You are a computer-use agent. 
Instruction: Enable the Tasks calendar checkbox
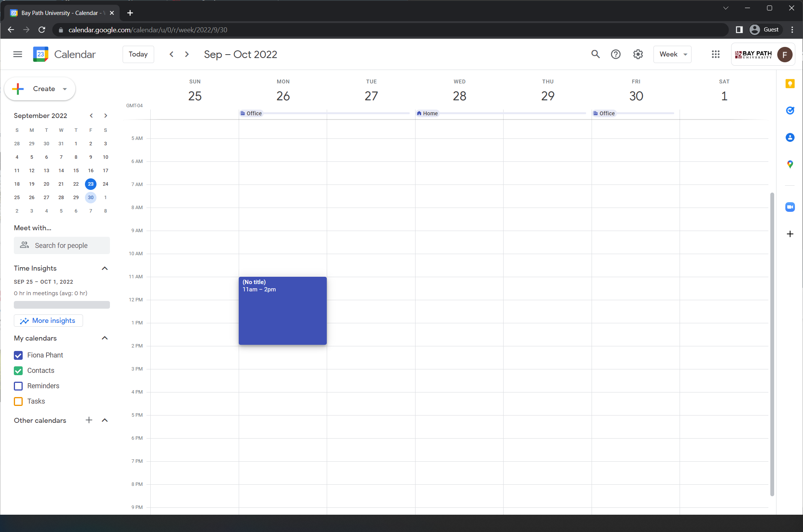[x=18, y=401]
